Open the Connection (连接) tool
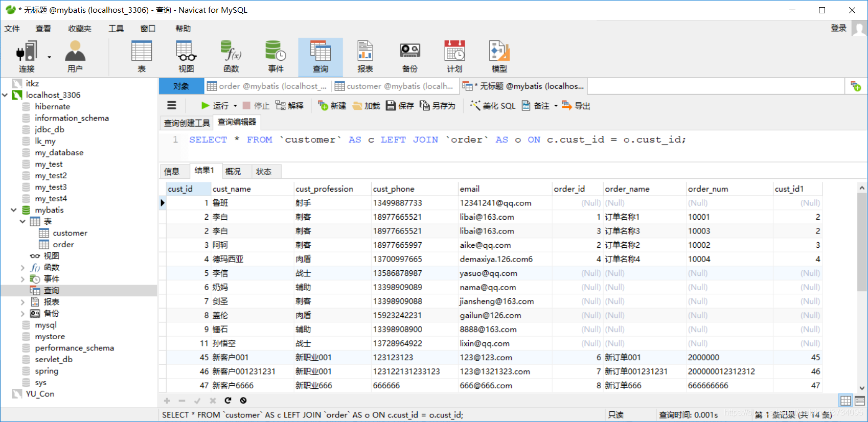The width and height of the screenshot is (868, 422). pos(27,56)
